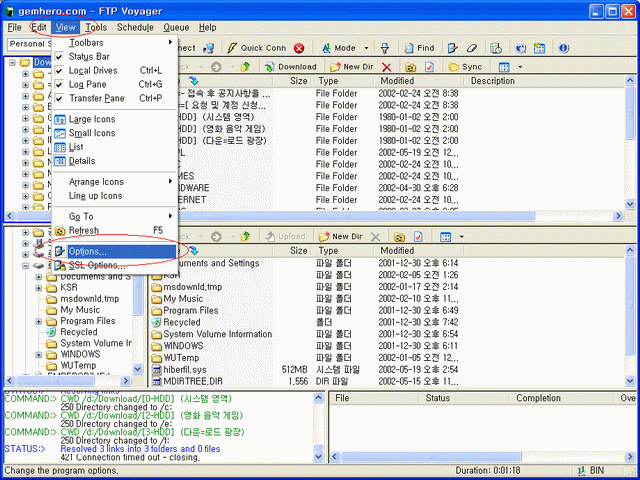640x480 pixels.
Task: Select hiberfil.sys in local file list
Action: [185, 370]
